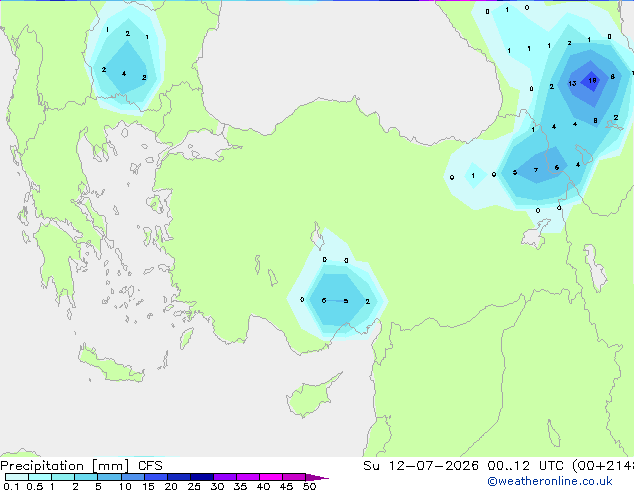The width and height of the screenshot is (634, 490).
Task: Pick the 45–50 mm legend color swatch
Action: (294, 477)
